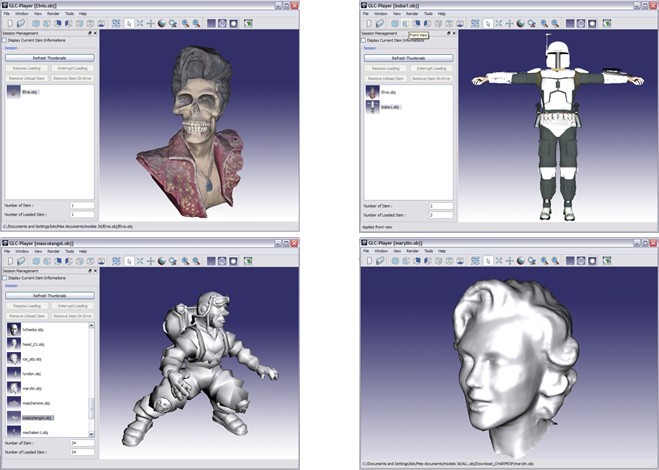The height and width of the screenshot is (470, 659).
Task: Click Number of Loaded Item field in boba1.obj window
Action: (441, 215)
